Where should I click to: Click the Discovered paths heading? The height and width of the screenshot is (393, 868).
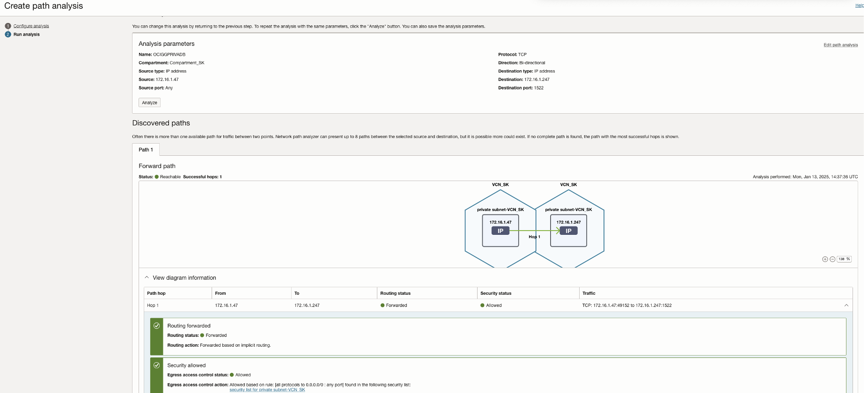[161, 123]
